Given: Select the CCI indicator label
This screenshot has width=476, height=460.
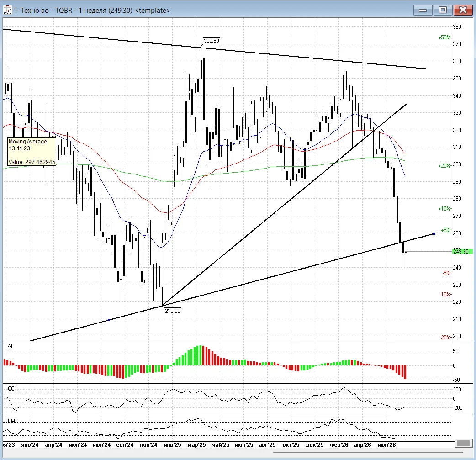Looking at the screenshot, I should click(11, 389).
